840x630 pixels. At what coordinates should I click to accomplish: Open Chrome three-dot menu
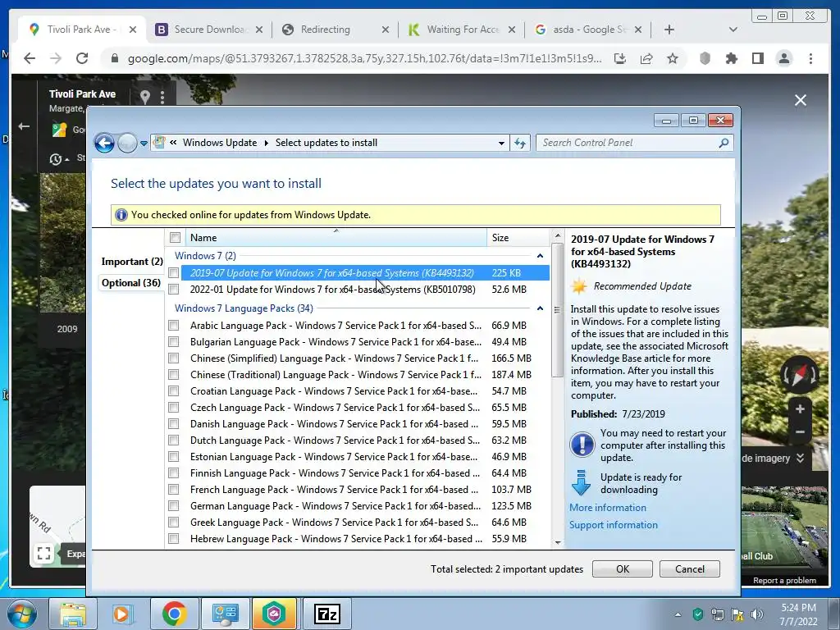click(x=810, y=58)
